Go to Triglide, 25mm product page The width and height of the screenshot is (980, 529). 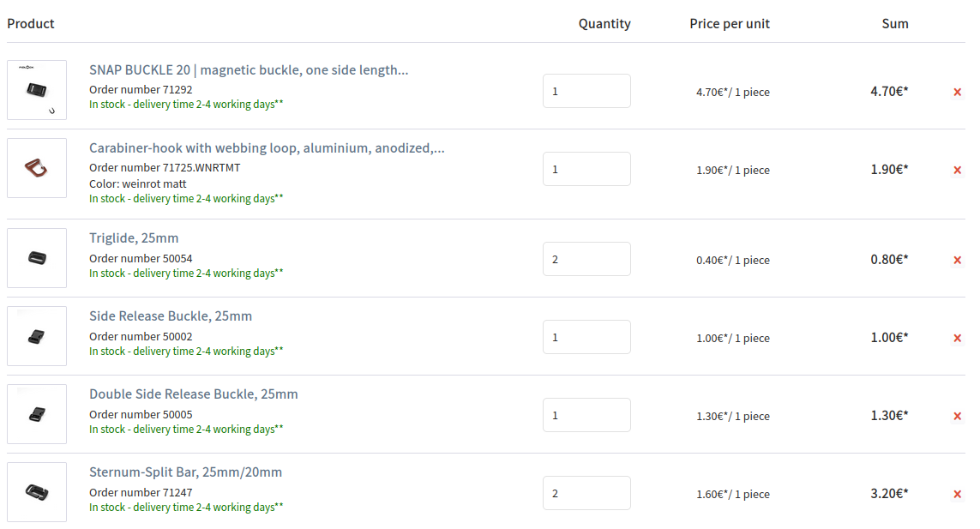pos(134,238)
